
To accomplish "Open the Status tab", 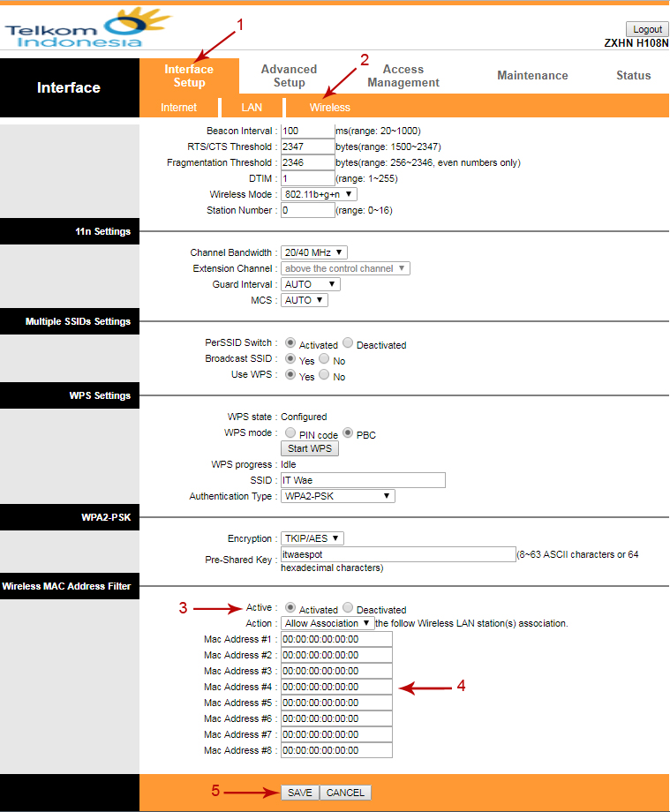I will [633, 76].
